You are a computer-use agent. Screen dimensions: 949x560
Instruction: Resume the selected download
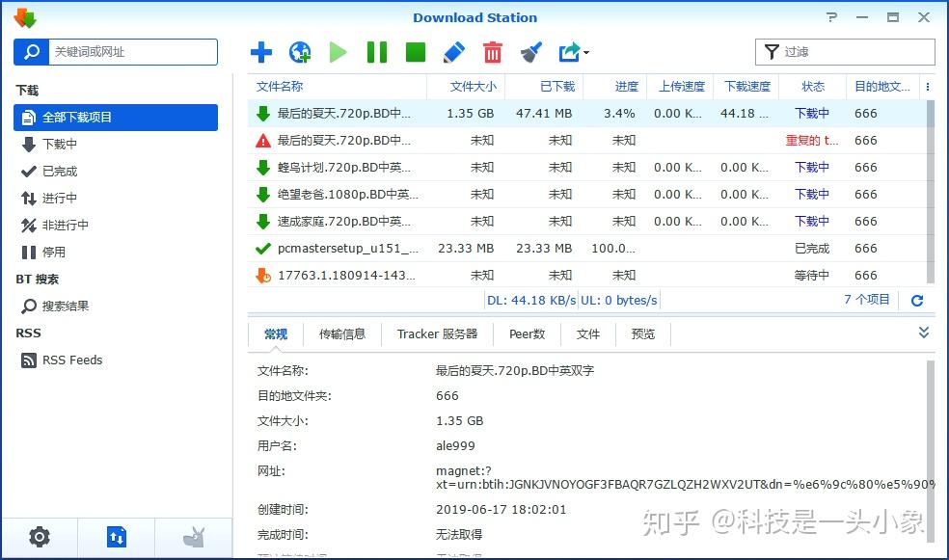[339, 52]
